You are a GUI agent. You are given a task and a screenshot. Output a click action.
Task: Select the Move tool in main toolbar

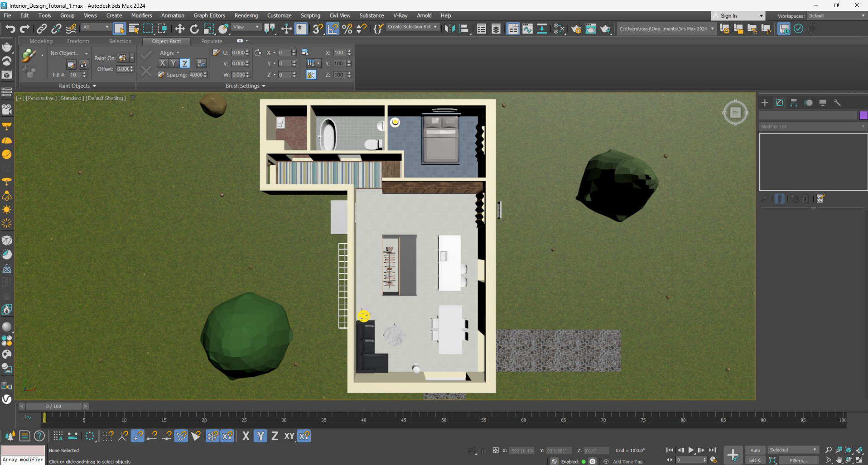(180, 29)
